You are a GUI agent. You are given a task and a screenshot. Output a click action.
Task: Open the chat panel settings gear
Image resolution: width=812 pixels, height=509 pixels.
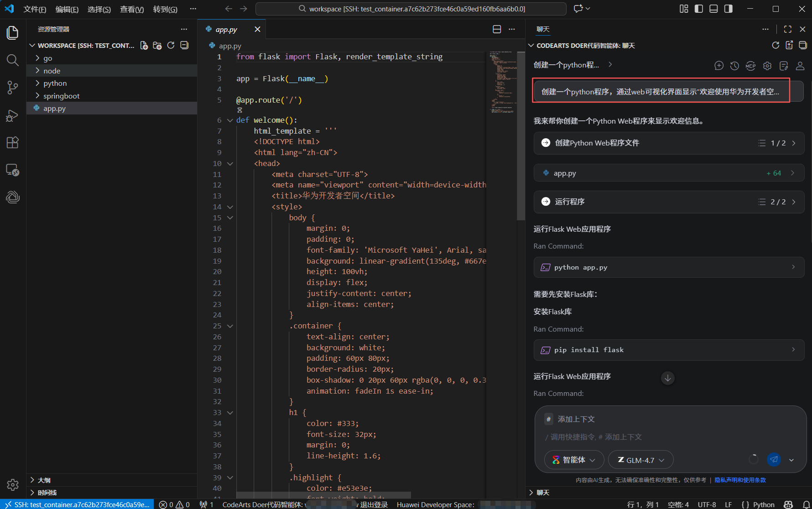coord(767,66)
